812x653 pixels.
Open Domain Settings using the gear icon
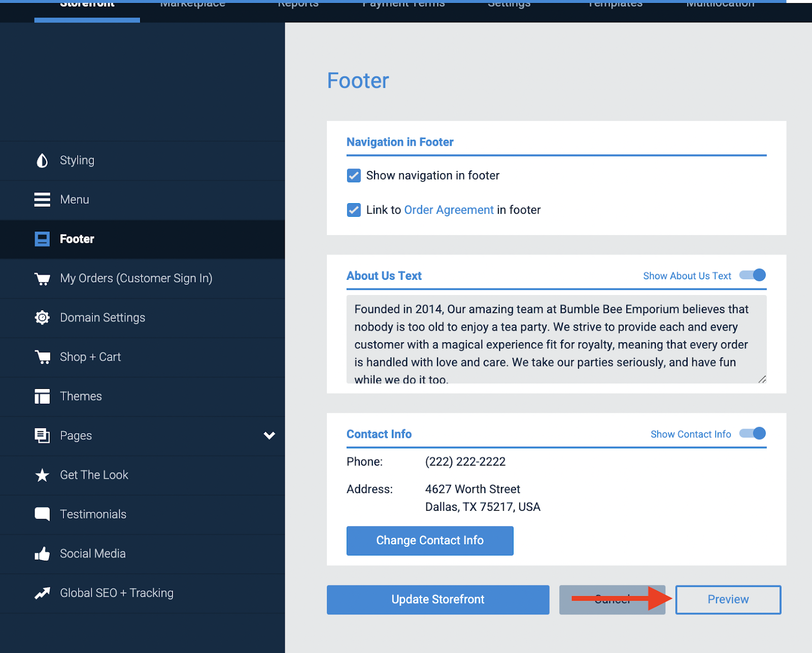pos(43,317)
